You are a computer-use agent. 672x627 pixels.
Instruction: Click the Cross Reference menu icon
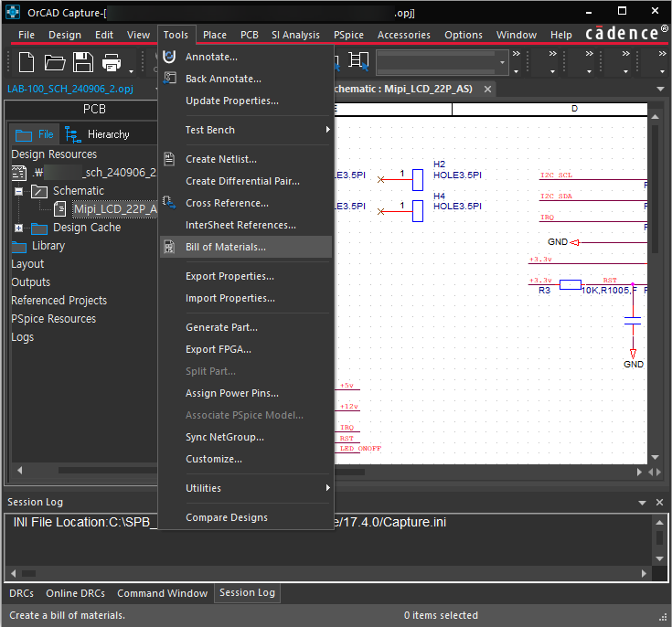pyautogui.click(x=170, y=203)
